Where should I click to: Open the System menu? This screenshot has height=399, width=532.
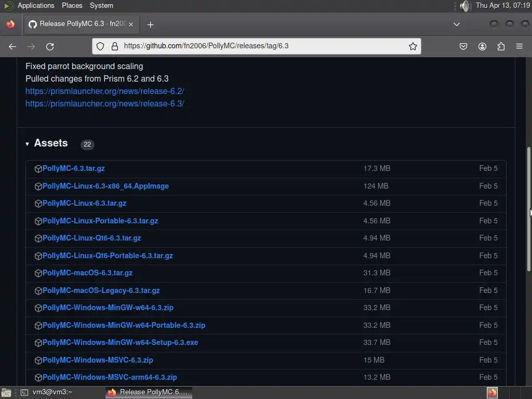101,5
